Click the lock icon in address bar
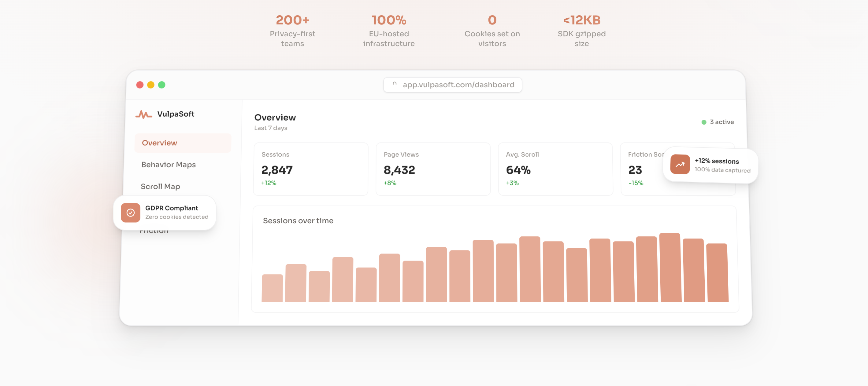 [395, 84]
